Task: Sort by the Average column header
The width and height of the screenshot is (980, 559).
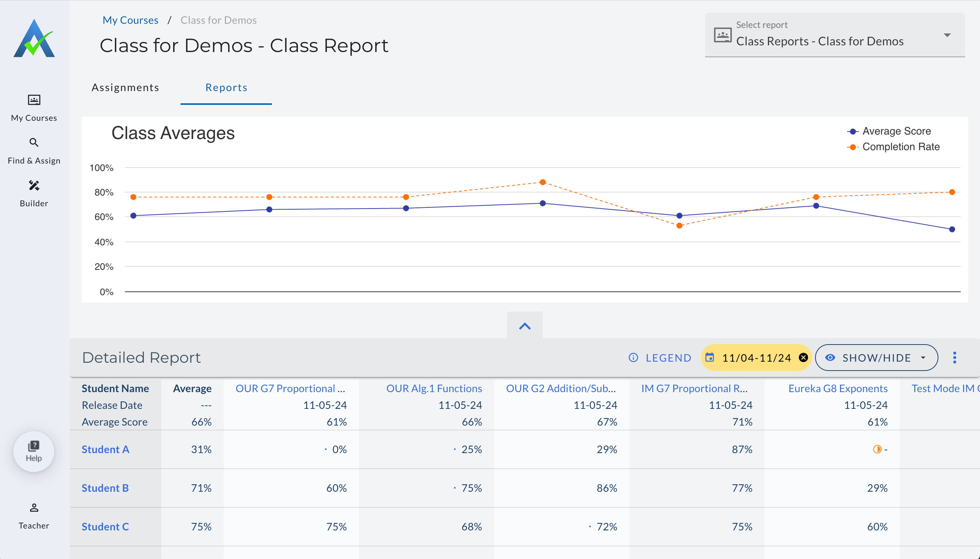Action: pyautogui.click(x=192, y=388)
